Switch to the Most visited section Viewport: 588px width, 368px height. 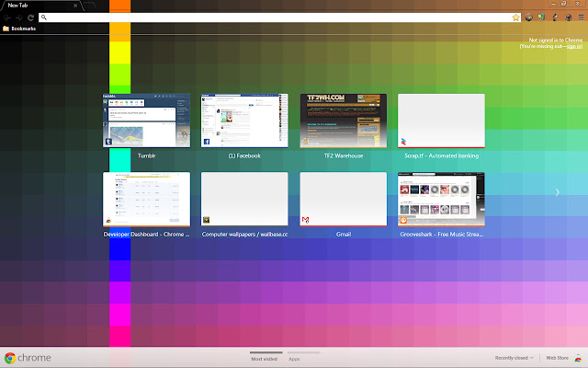[x=266, y=358]
